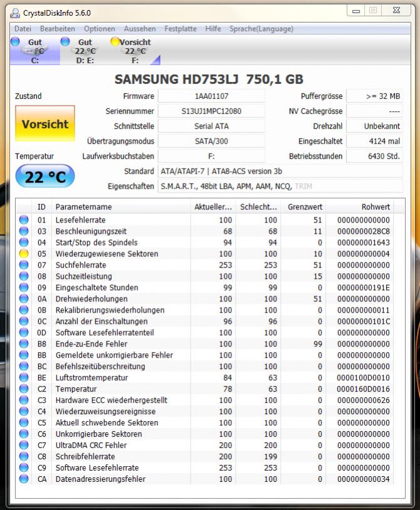Open the Sprache(Language) menu
Image resolution: width=420 pixels, height=510 pixels.
point(261,29)
